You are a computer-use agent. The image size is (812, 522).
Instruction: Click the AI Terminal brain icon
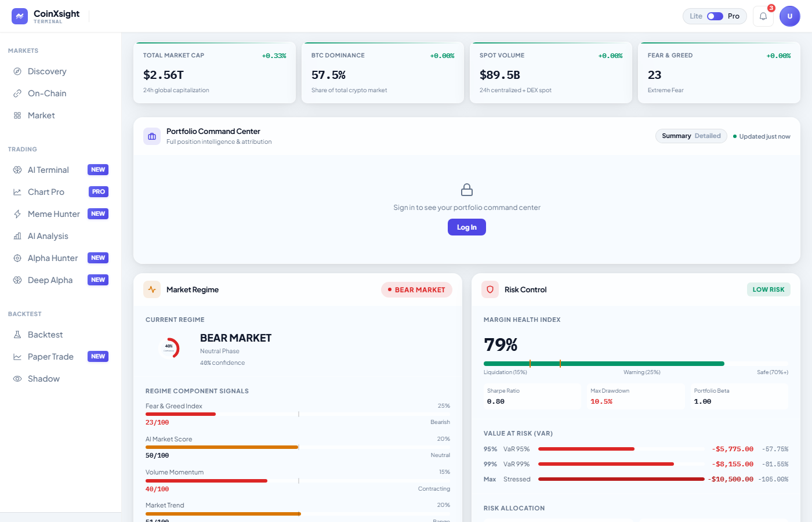(x=17, y=170)
